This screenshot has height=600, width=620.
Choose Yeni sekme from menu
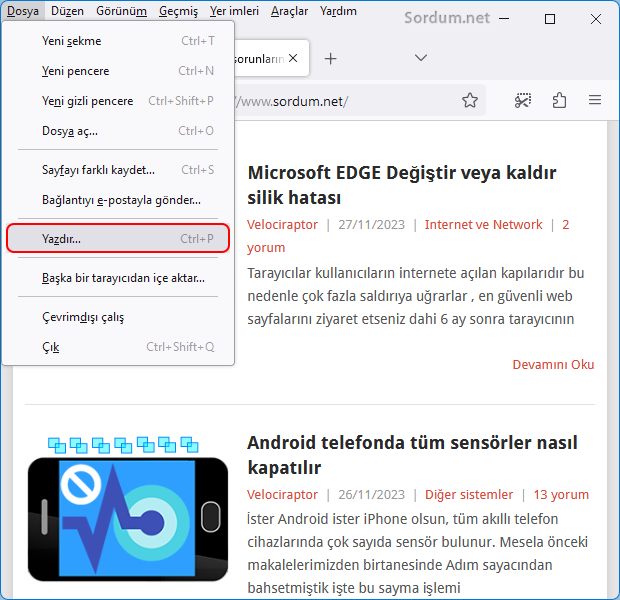click(118, 41)
